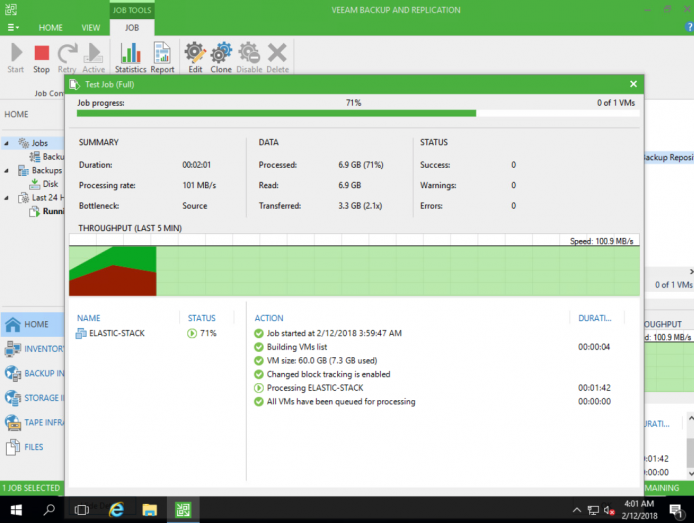
Task: Click the Veeam taskbar icon
Action: [x=183, y=510]
